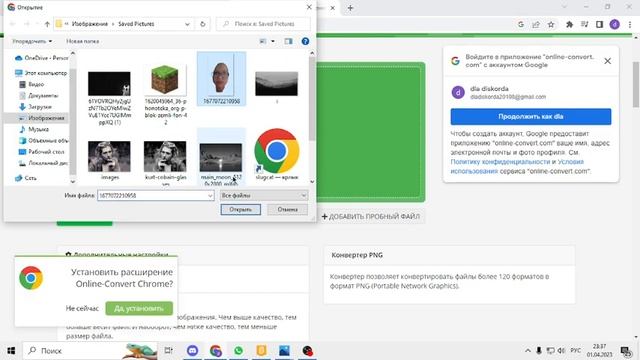Open the Музыка folder in sidebar
Viewport: 640px width, 360px height.
[x=34, y=129]
